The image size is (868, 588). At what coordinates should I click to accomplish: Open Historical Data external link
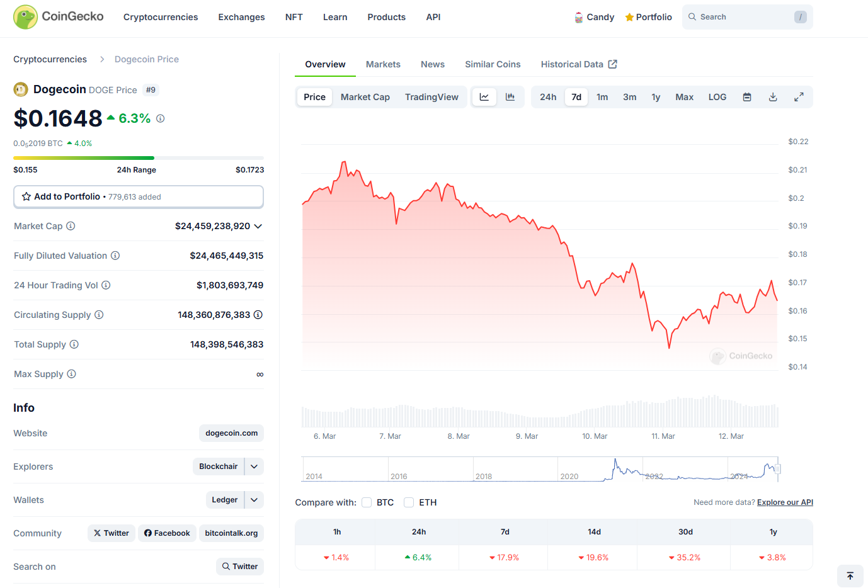(x=579, y=64)
